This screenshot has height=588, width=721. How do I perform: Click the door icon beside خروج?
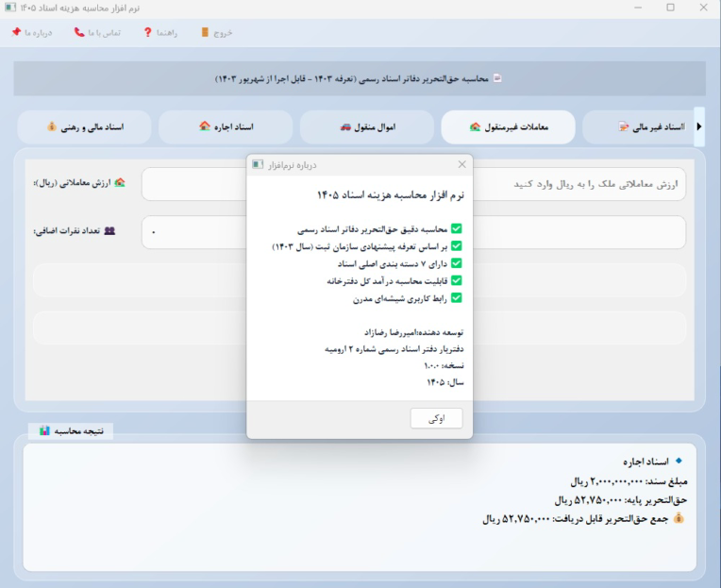click(x=205, y=32)
